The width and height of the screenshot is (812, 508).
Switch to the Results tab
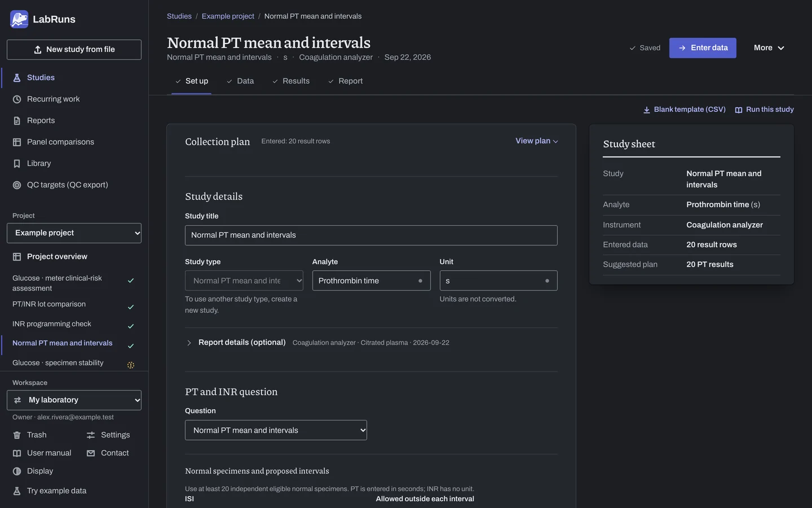(x=291, y=81)
